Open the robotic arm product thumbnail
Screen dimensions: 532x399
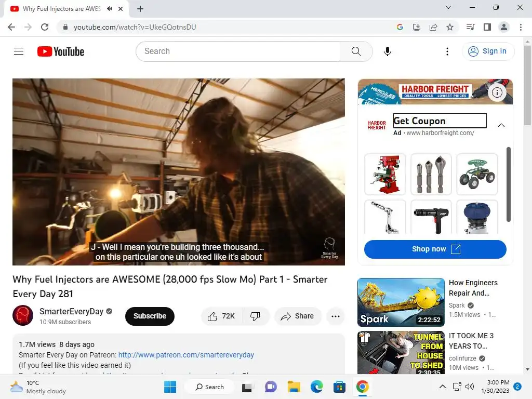click(385, 217)
